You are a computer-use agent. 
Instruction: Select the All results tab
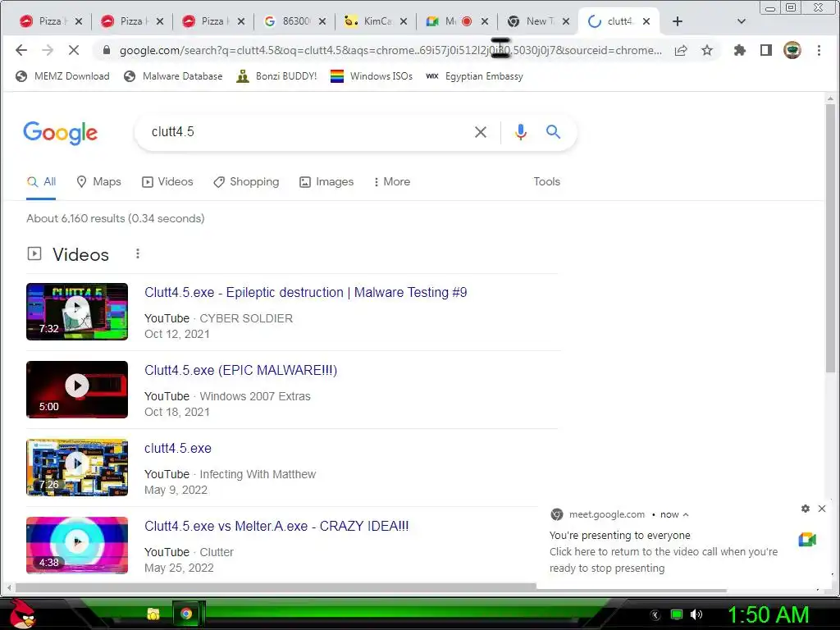tap(41, 181)
